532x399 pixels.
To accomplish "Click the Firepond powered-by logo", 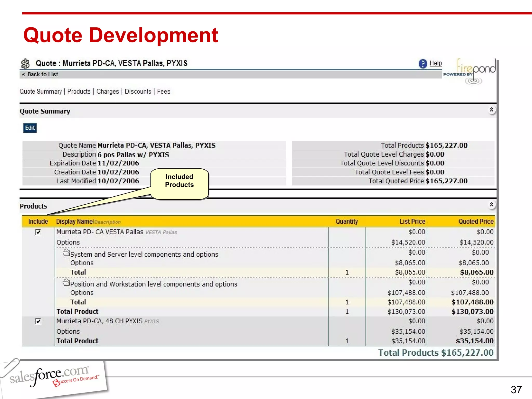I will 470,72.
